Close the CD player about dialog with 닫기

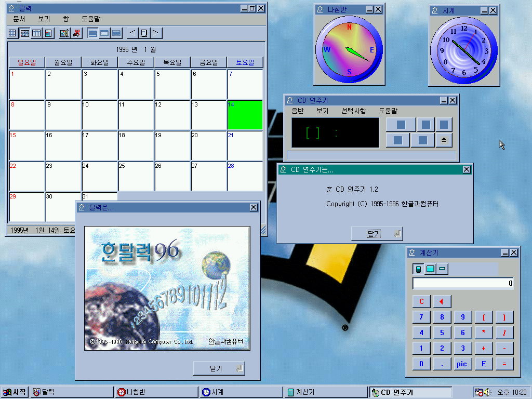point(377,234)
